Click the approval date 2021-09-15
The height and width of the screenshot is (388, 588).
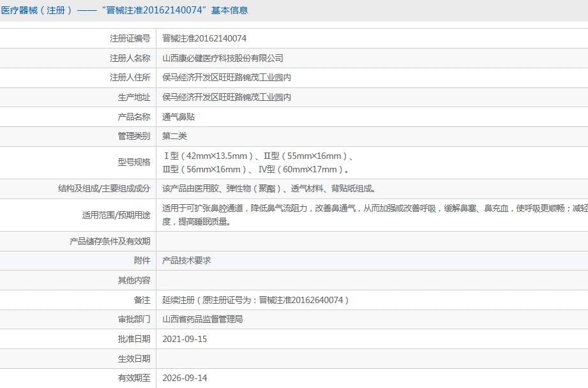click(x=185, y=339)
